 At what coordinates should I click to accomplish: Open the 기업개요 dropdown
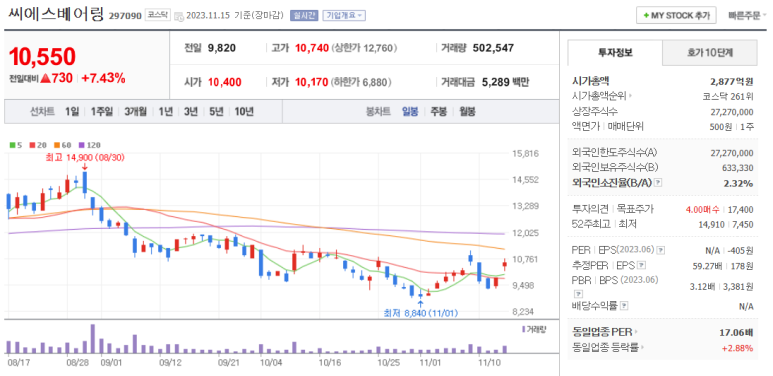click(x=344, y=15)
